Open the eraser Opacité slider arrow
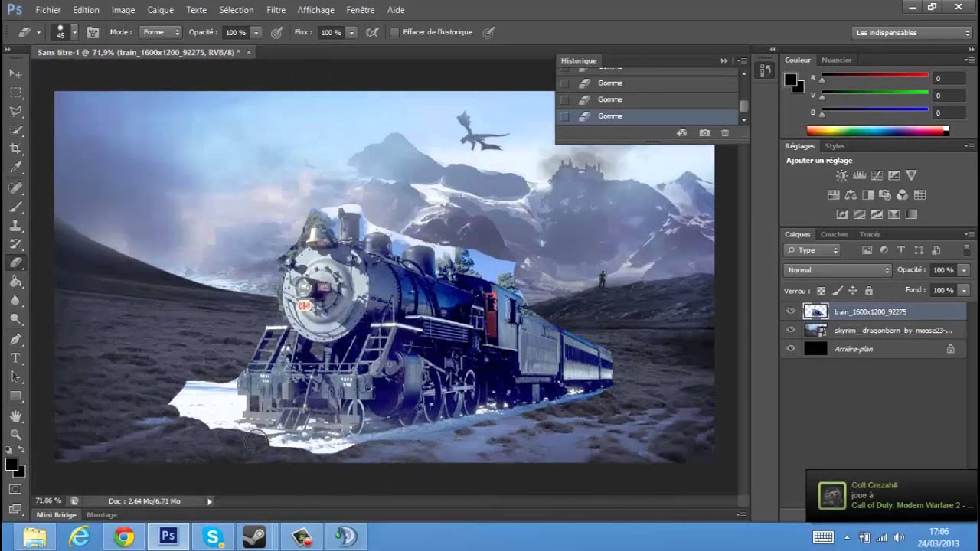The height and width of the screenshot is (551, 980). pos(256,33)
